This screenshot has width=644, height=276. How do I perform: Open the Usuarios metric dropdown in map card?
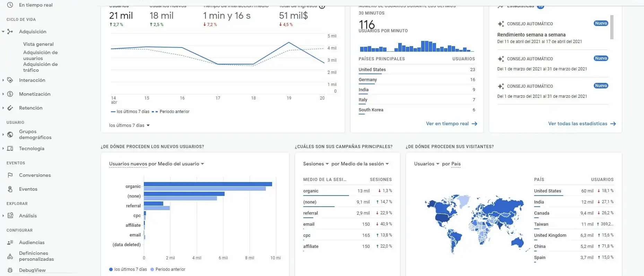pyautogui.click(x=427, y=164)
